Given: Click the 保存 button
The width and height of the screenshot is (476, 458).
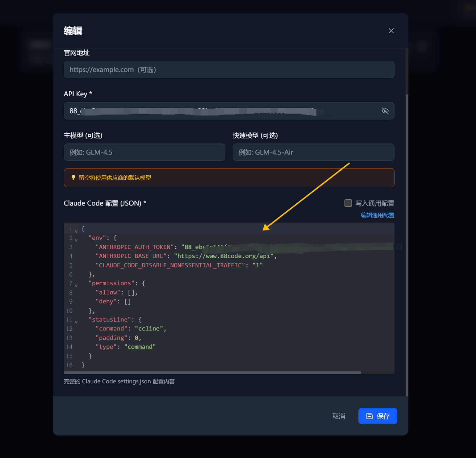Looking at the screenshot, I should coord(378,416).
